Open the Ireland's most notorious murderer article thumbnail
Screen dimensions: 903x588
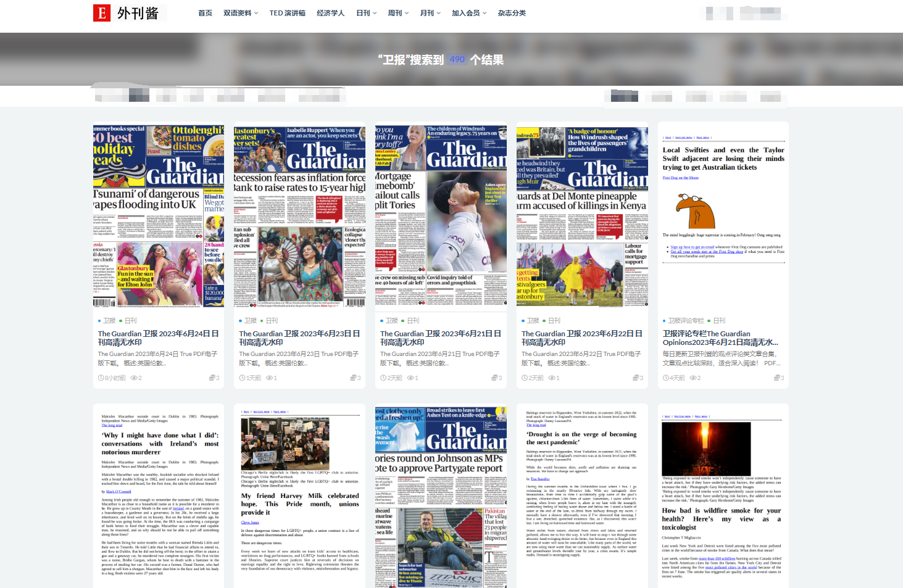159,496
